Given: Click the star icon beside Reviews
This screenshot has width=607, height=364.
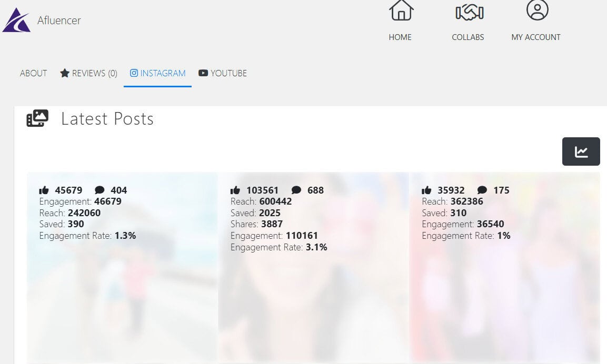Looking at the screenshot, I should tap(65, 73).
